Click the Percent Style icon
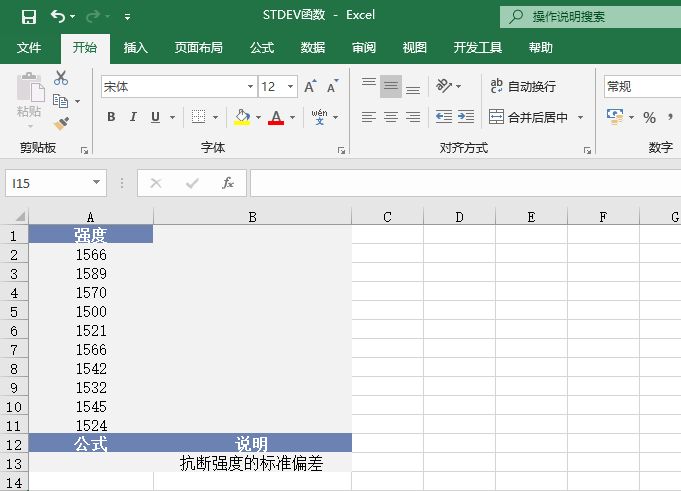 [649, 117]
